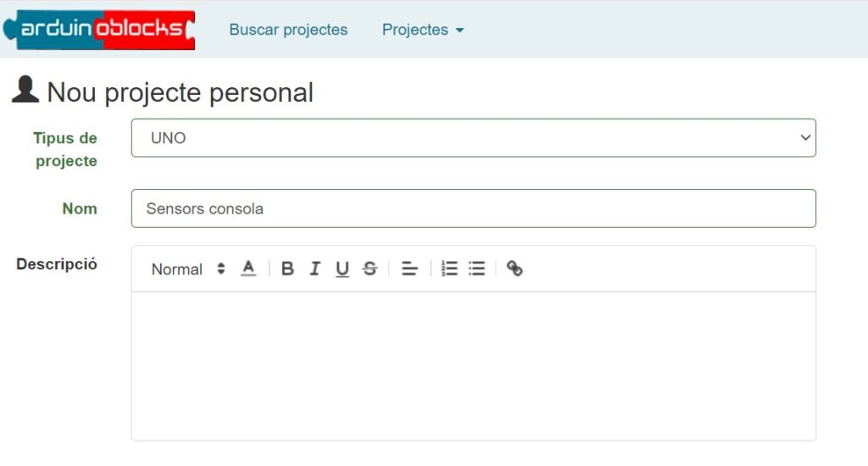Toggle underline formatting

(x=342, y=269)
